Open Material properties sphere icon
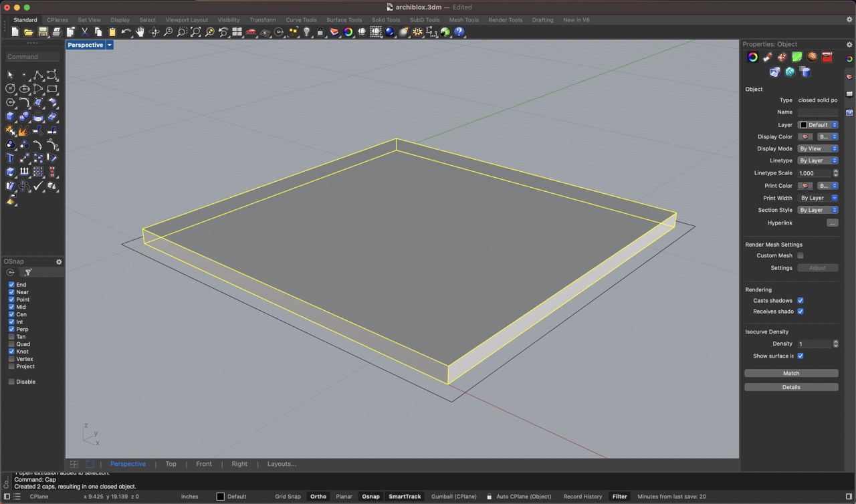The height and width of the screenshot is (504, 856). 812,57
